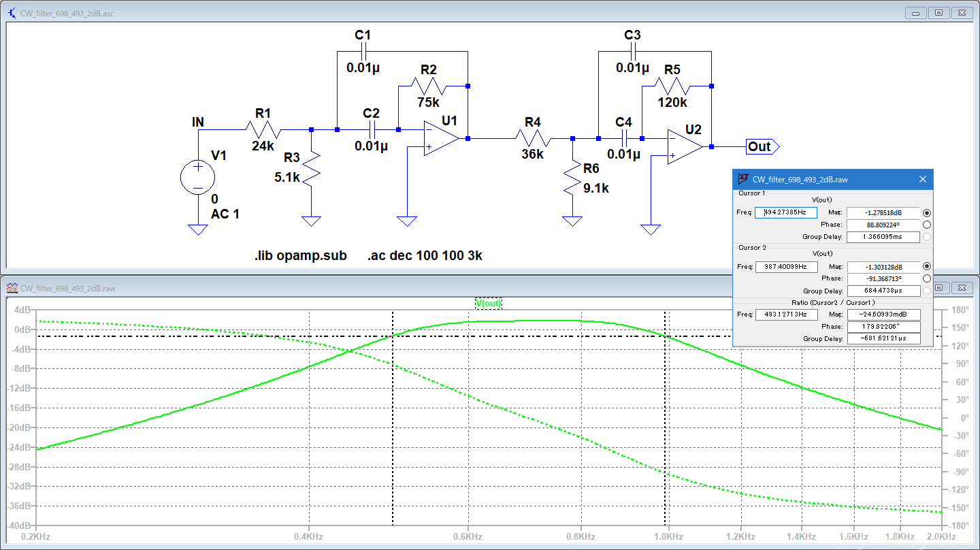Minimize the schematic window CW_filter_698_493_2dB.asc

pos(916,13)
